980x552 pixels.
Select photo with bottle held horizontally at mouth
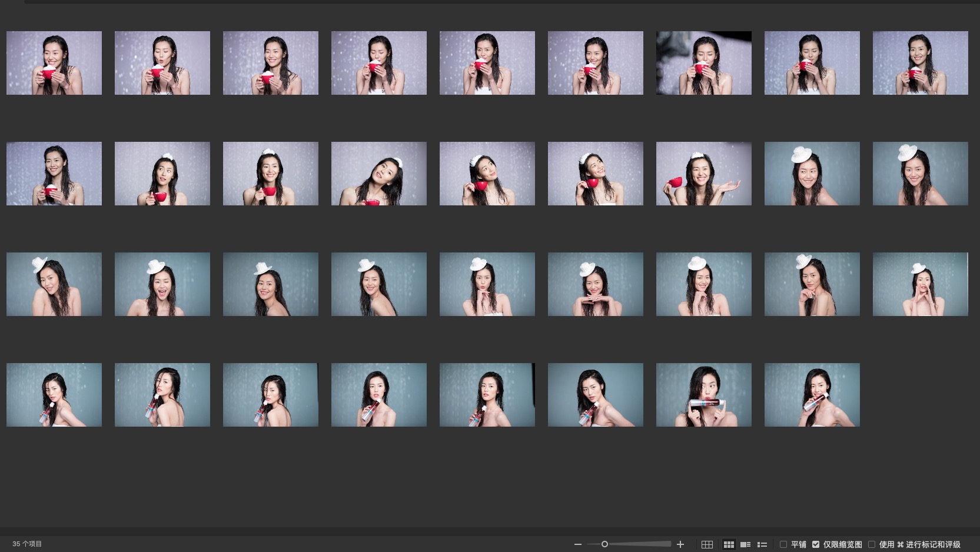(703, 395)
